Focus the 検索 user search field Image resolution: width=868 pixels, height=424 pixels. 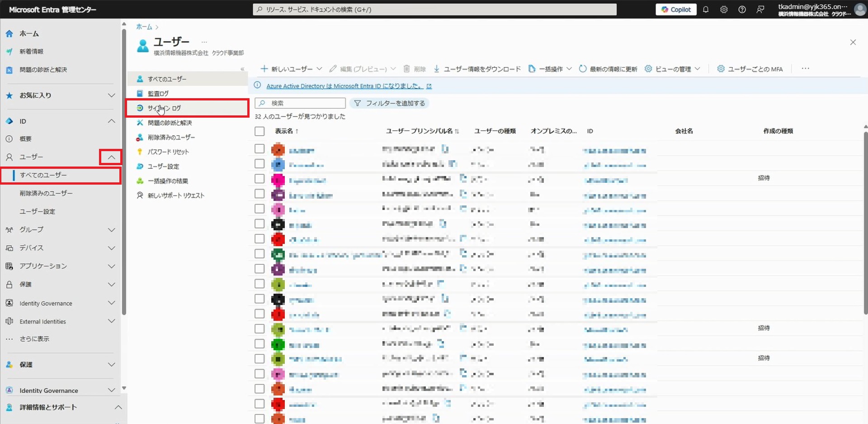click(300, 103)
